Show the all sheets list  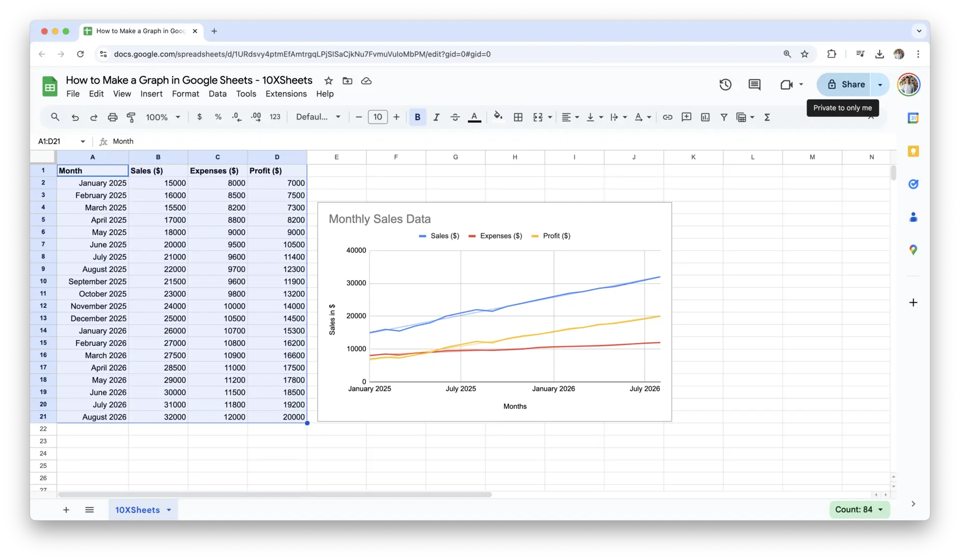pyautogui.click(x=89, y=510)
